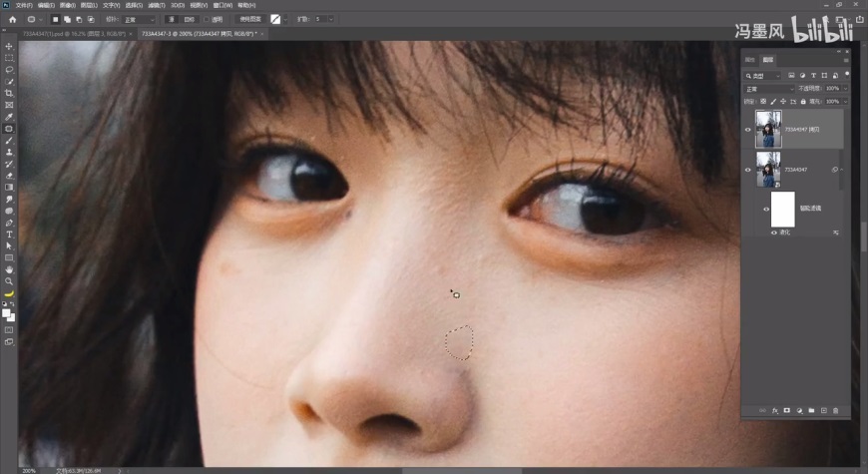The width and height of the screenshot is (868, 474).
Task: Select the Patch healing tool
Action: click(9, 129)
